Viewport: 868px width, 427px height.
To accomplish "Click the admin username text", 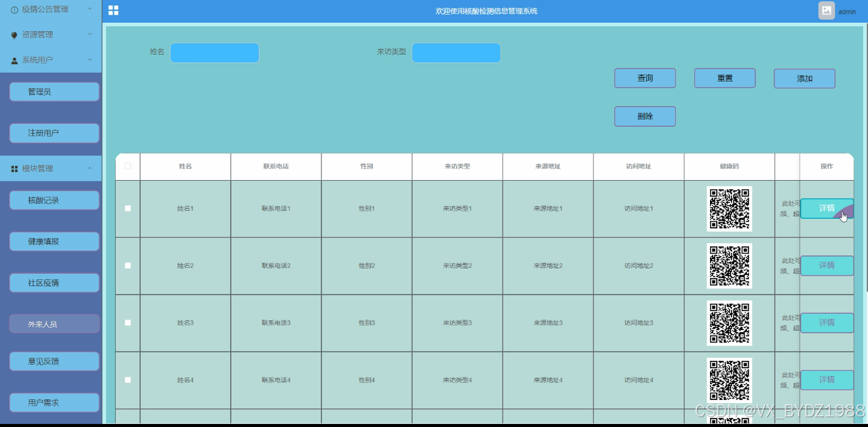I will click(847, 12).
